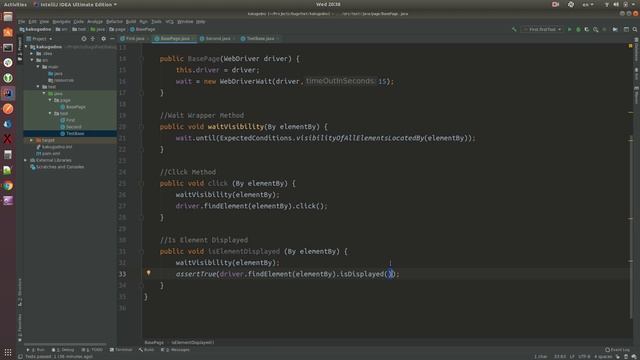Viewport: 640px width, 360px height.
Task: Open the Ubuntu Show Applications grid
Action: 8,352
